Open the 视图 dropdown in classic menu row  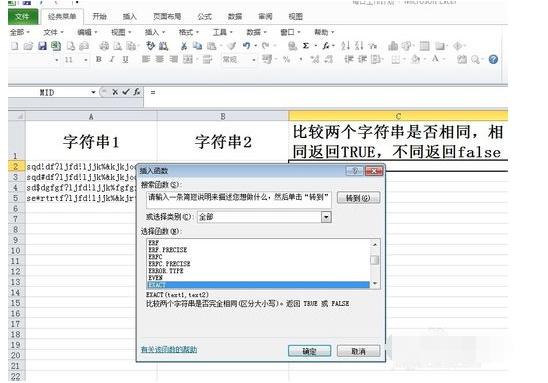click(x=121, y=32)
